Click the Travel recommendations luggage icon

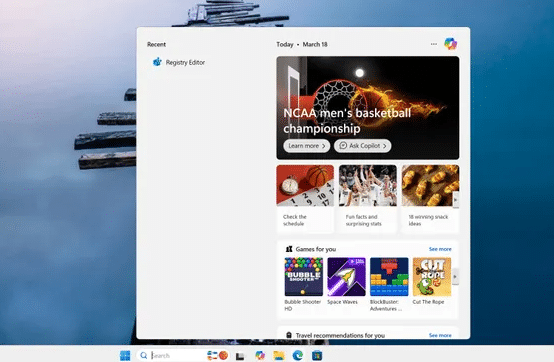[289, 335]
